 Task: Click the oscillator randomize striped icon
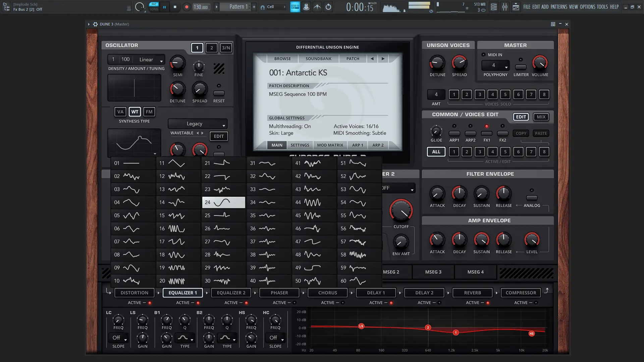pyautogui.click(x=219, y=69)
